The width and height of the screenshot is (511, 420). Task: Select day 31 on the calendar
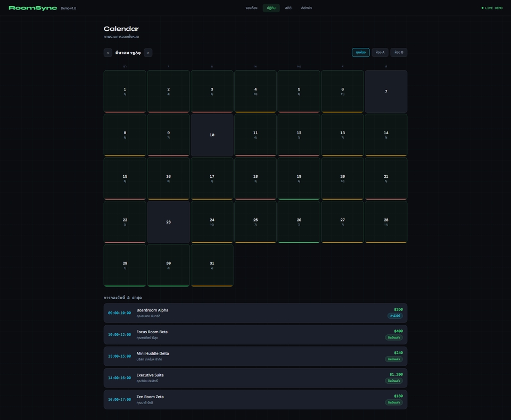[212, 266]
